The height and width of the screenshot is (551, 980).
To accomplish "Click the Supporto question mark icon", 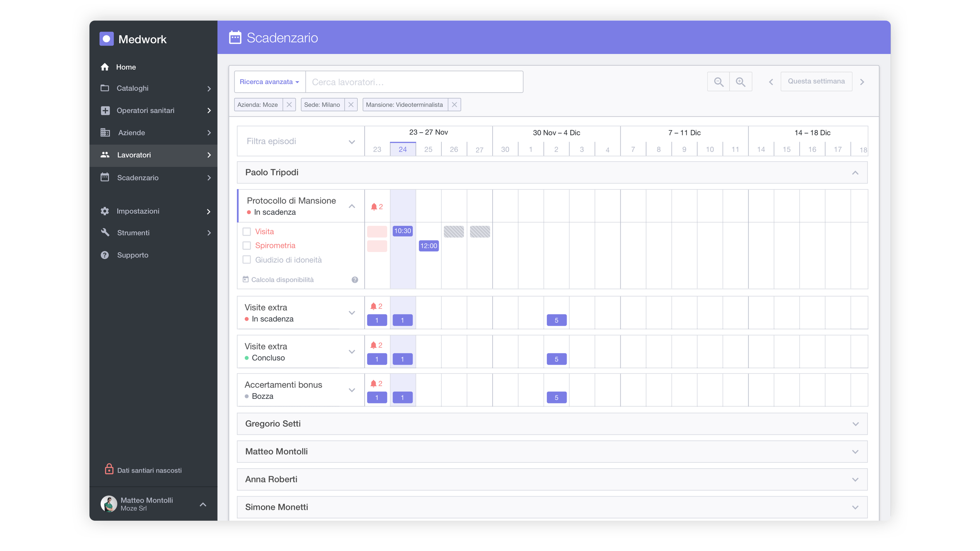I will pos(105,255).
